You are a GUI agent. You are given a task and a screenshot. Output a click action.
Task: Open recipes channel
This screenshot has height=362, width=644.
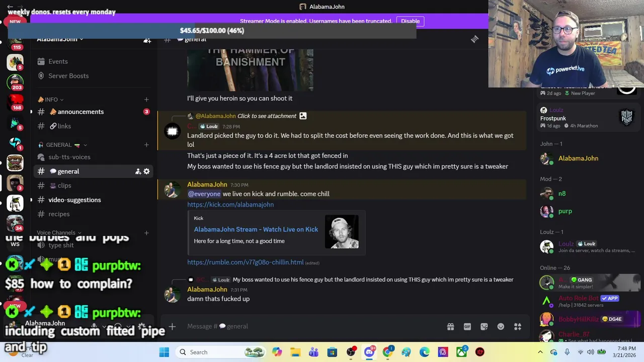pyautogui.click(x=94, y=214)
